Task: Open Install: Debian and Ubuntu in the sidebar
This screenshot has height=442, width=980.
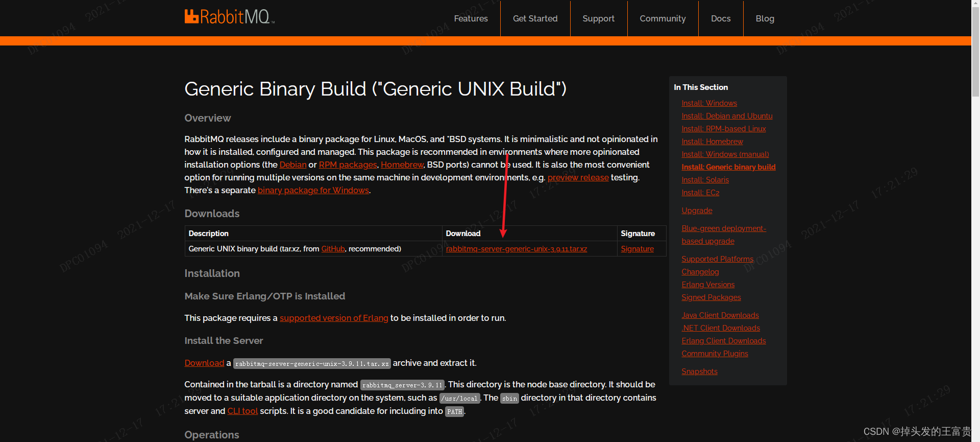Action: pyautogui.click(x=727, y=116)
